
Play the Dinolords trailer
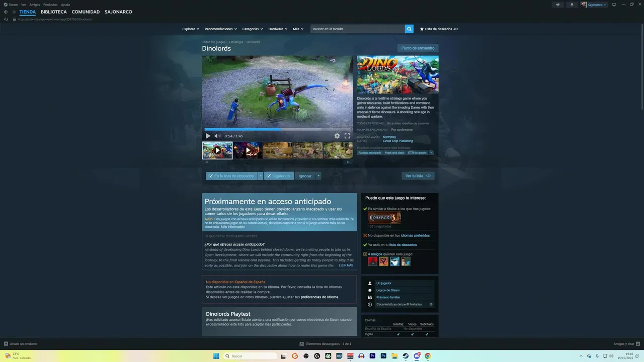pos(208,136)
